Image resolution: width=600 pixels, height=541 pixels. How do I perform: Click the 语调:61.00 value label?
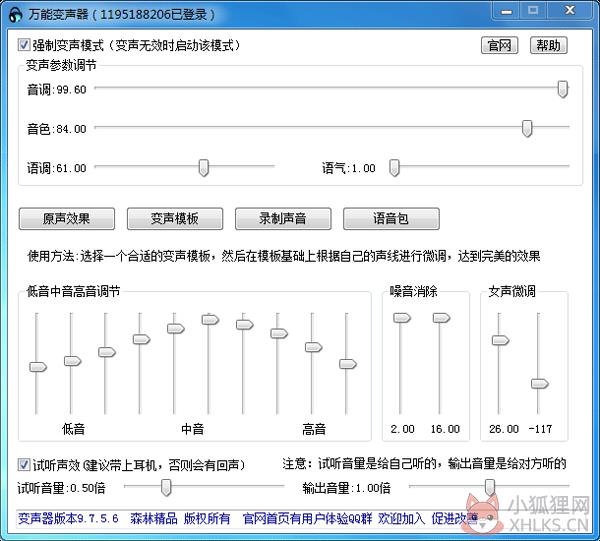point(57,168)
